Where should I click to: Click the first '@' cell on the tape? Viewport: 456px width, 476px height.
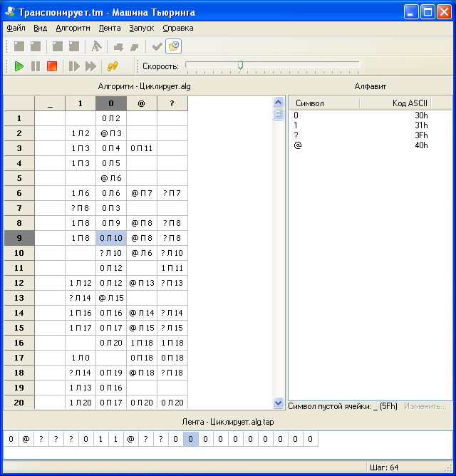pos(26,439)
